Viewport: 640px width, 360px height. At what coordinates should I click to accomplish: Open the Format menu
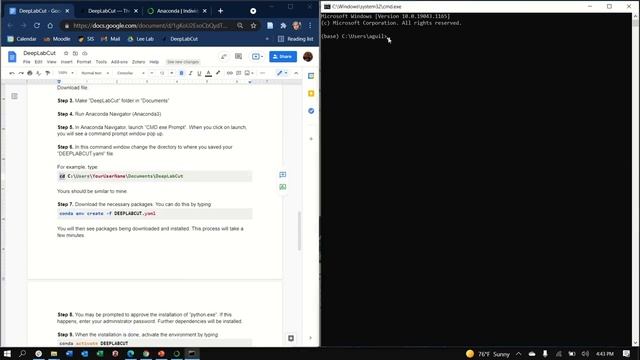(84, 62)
